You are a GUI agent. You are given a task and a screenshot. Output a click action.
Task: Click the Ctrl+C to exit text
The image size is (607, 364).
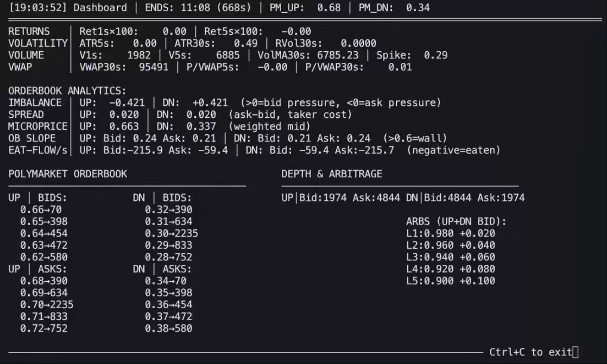point(530,352)
